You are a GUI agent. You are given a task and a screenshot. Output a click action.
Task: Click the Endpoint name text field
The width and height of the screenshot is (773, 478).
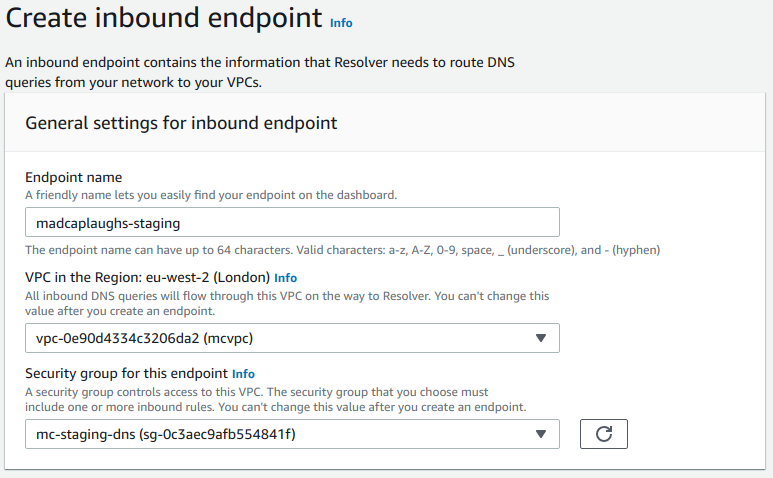[292, 222]
